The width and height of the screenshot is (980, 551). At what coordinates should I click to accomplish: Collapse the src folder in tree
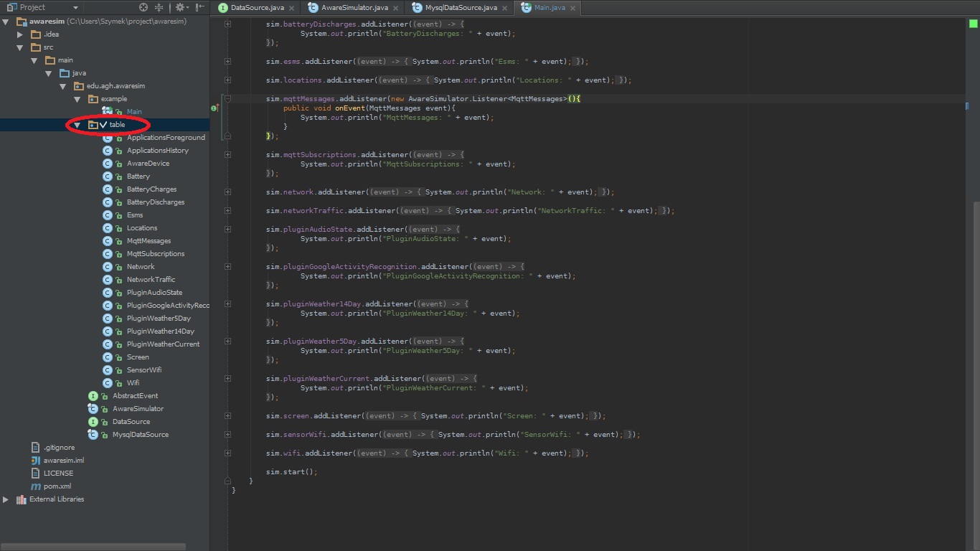pyautogui.click(x=20, y=47)
